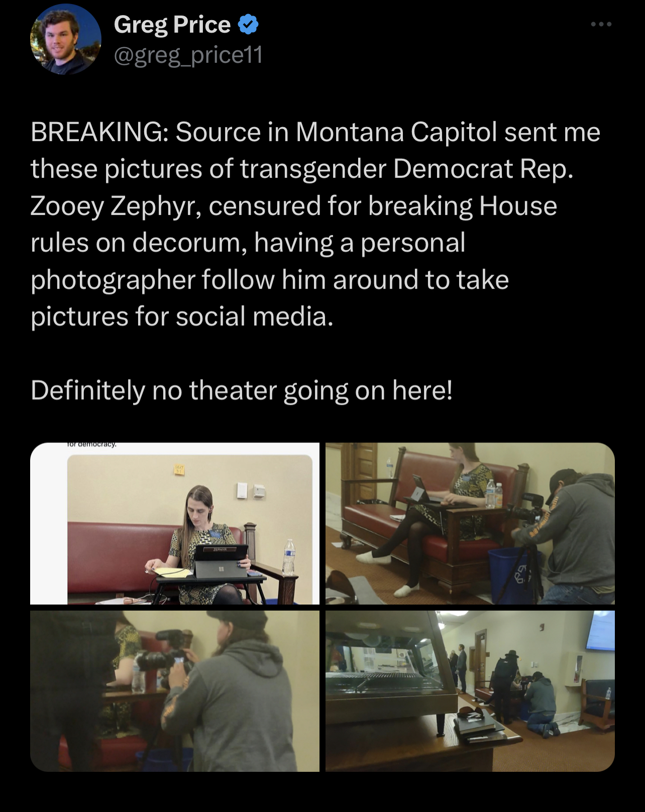Screen dimensions: 645x812
Task: Open the top-right photo with kneeling photographer
Action: click(470, 523)
